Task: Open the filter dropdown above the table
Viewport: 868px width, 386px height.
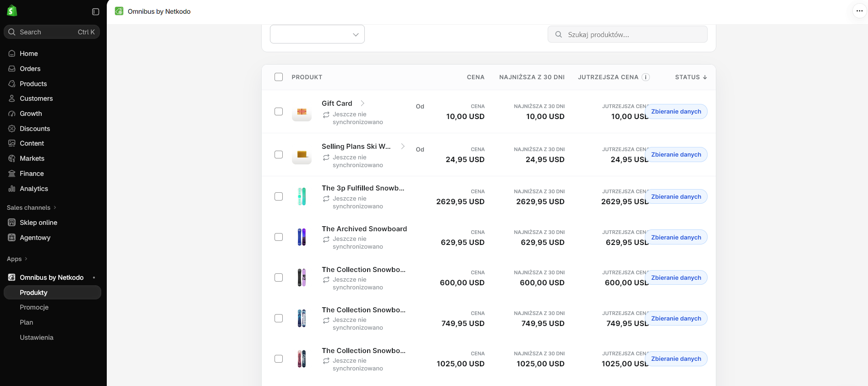Action: 317,34
